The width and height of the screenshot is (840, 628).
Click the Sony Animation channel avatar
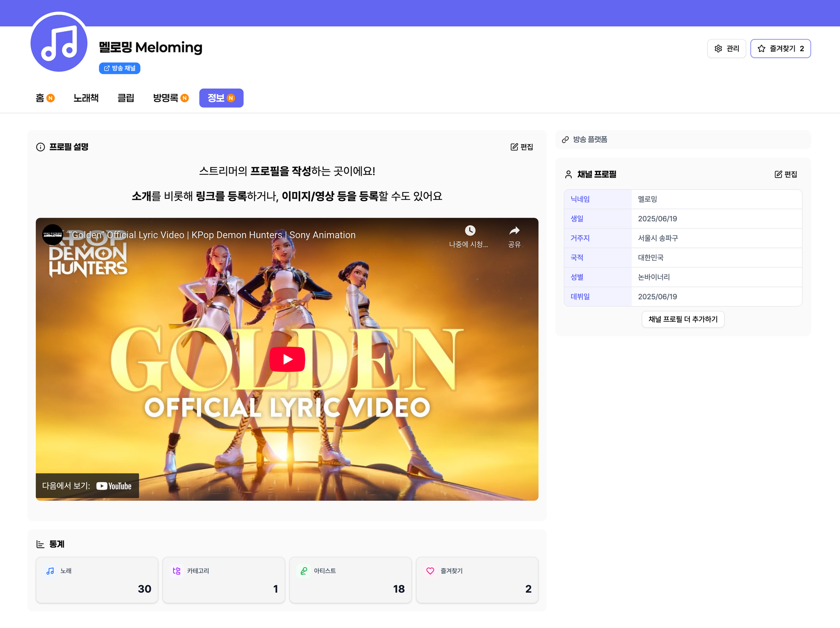click(52, 235)
